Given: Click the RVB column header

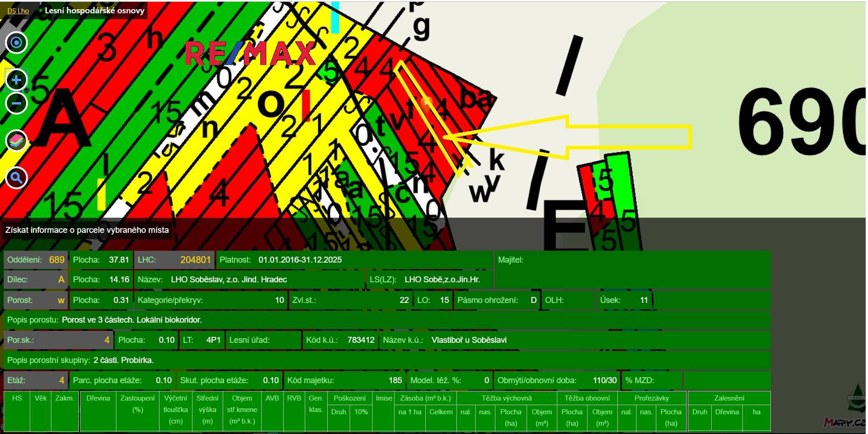Looking at the screenshot, I should pos(294,398).
